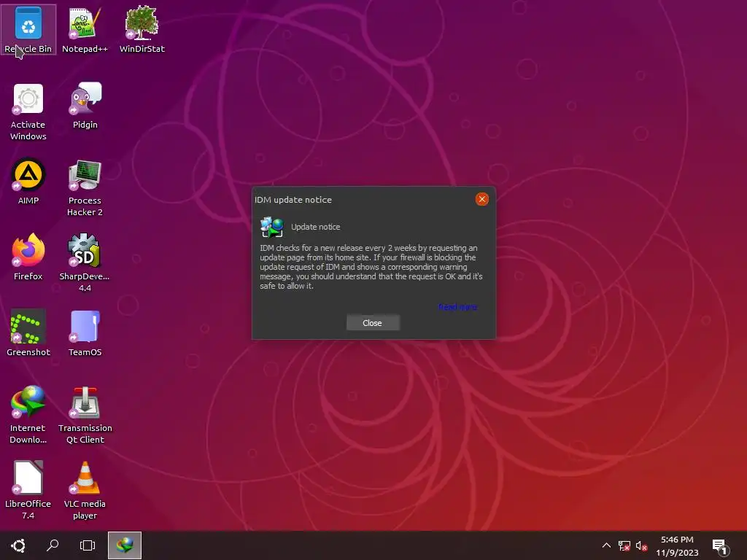Click the muted volume tray icon
The height and width of the screenshot is (560, 747).
(641, 545)
